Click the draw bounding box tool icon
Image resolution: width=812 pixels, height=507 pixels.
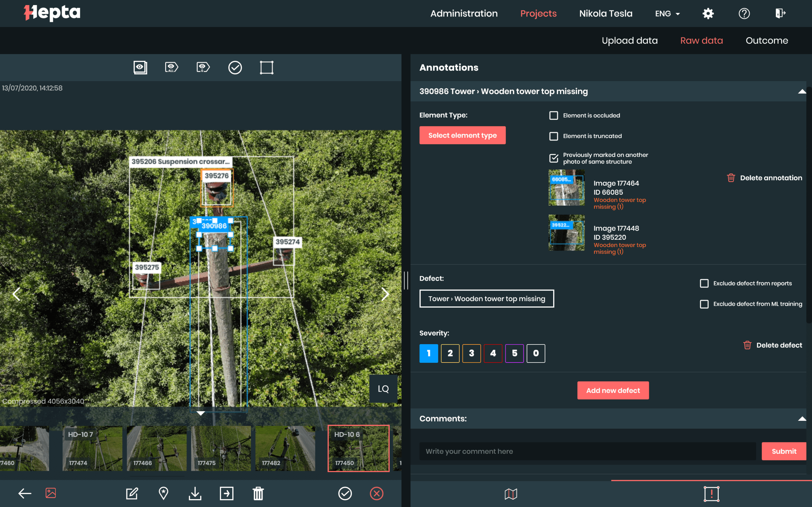pos(266,67)
